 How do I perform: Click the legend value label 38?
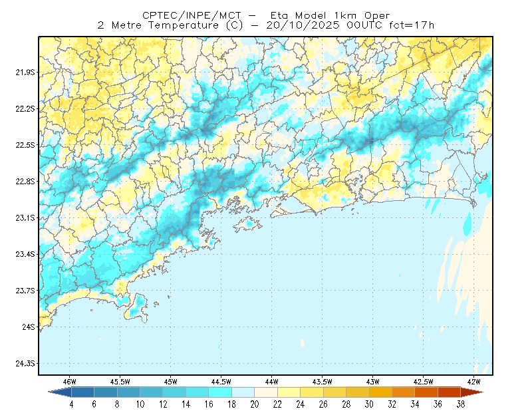point(461,404)
